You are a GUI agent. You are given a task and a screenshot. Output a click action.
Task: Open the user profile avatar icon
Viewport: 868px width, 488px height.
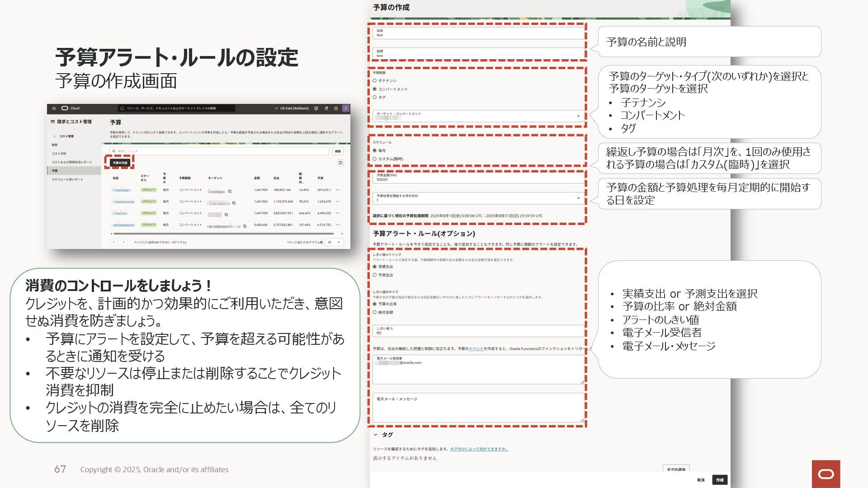point(345,108)
